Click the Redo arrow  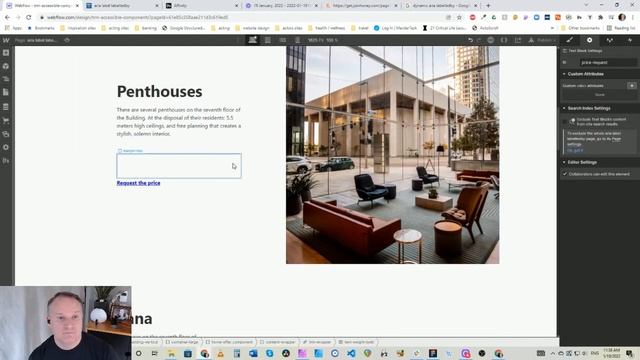pyautogui.click(x=479, y=40)
